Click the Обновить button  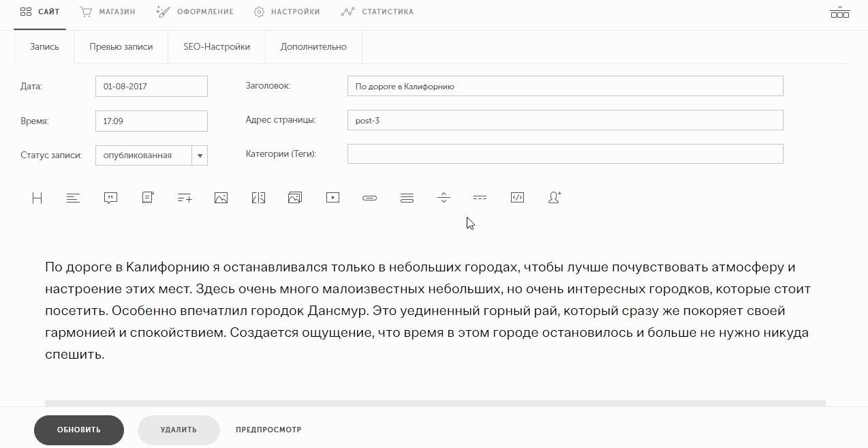pos(79,430)
